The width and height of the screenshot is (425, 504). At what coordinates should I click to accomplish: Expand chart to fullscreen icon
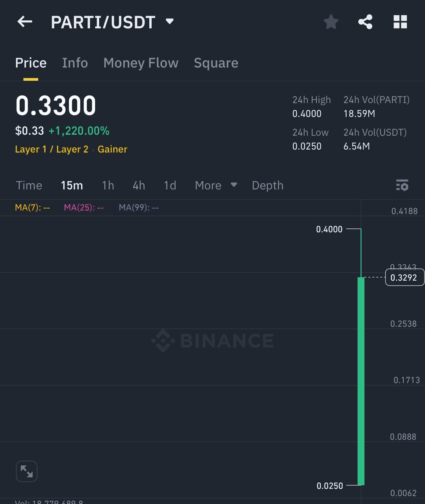pyautogui.click(x=26, y=471)
